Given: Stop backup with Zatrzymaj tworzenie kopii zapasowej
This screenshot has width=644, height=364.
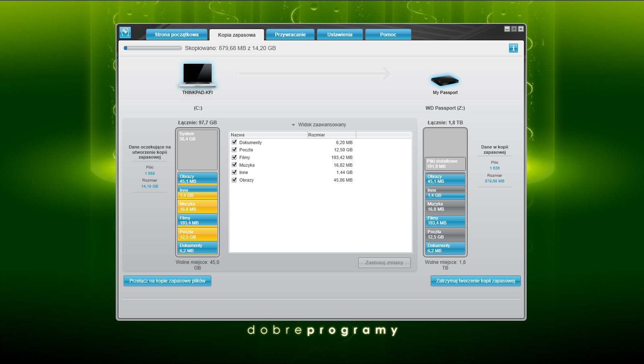Looking at the screenshot, I should 476,281.
